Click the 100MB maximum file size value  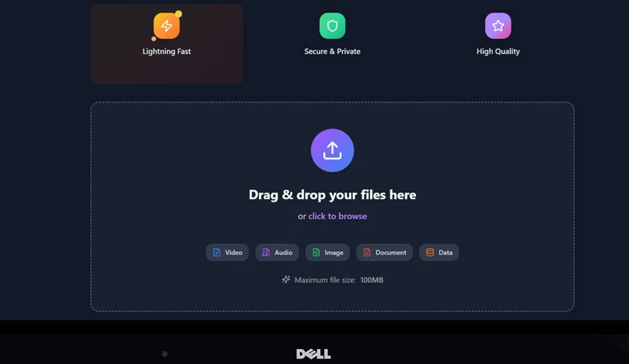(372, 281)
